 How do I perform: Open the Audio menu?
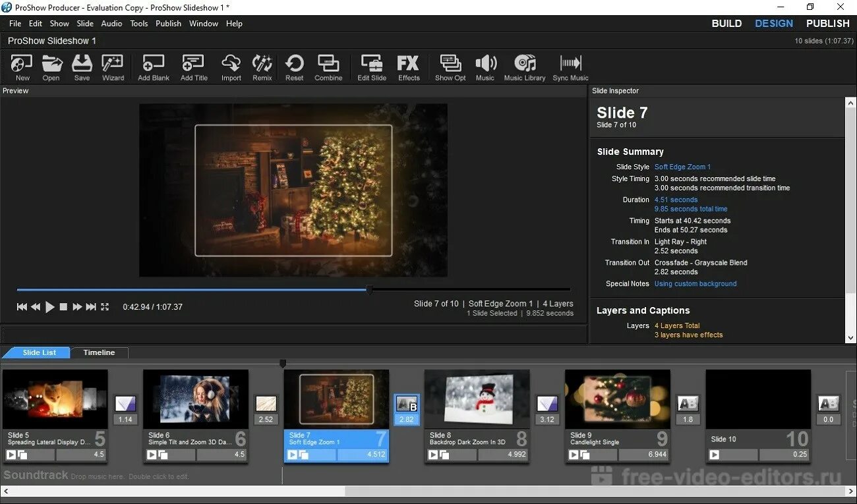point(111,23)
